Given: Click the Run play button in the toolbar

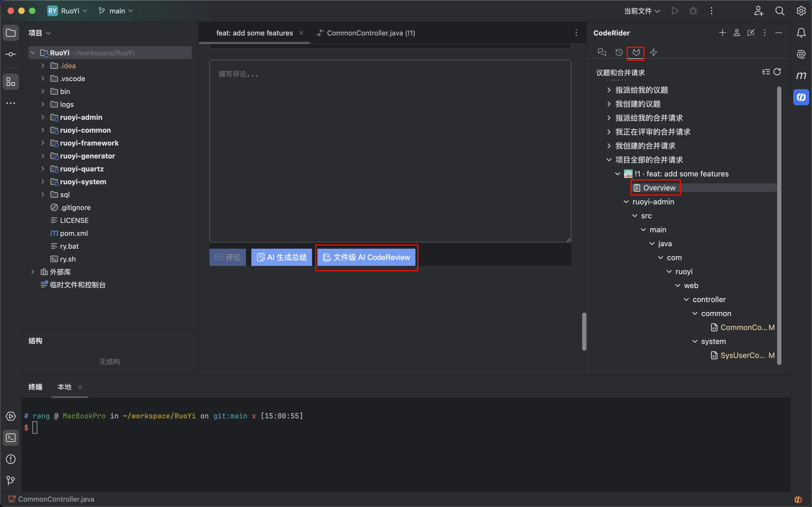Looking at the screenshot, I should (x=675, y=11).
